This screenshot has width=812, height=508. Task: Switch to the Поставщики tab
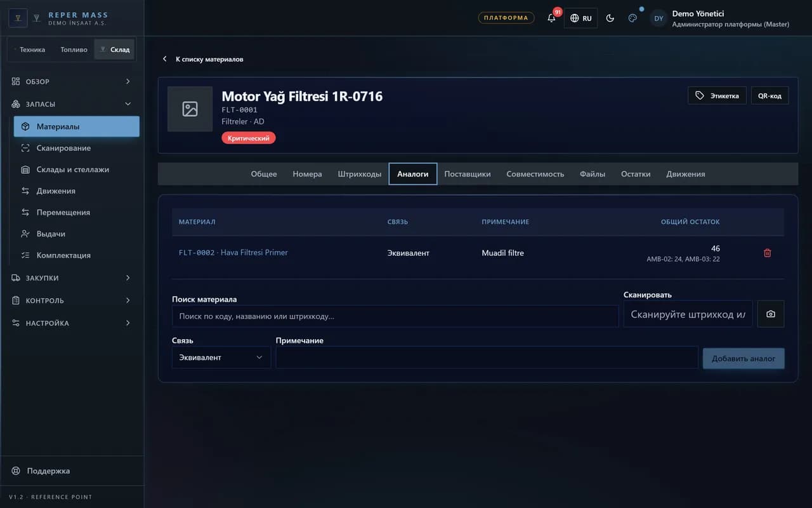tap(468, 174)
